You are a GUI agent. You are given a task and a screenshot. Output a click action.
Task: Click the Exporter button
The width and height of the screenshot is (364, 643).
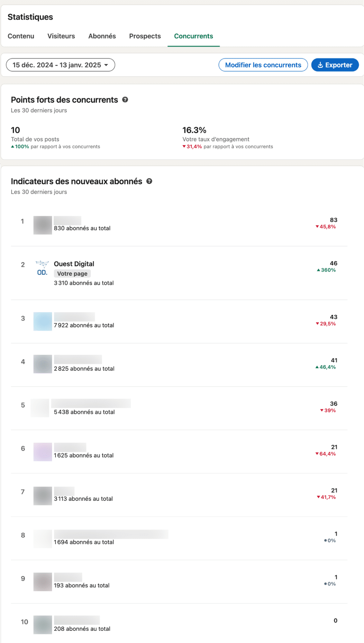coord(335,65)
